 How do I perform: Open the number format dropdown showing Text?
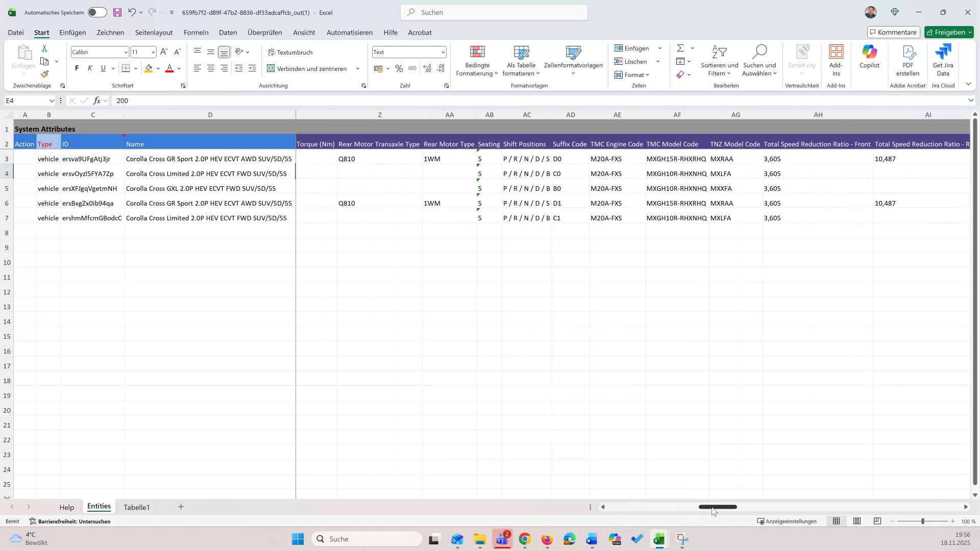442,52
